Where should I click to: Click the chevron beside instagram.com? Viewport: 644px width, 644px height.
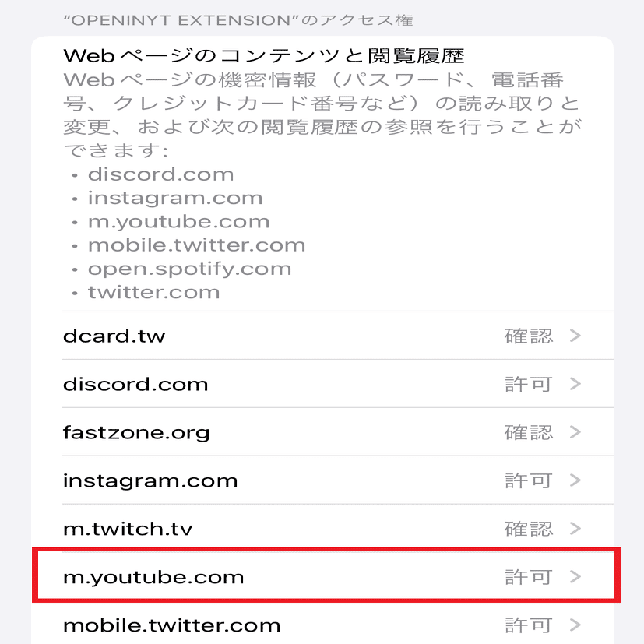pos(575,480)
